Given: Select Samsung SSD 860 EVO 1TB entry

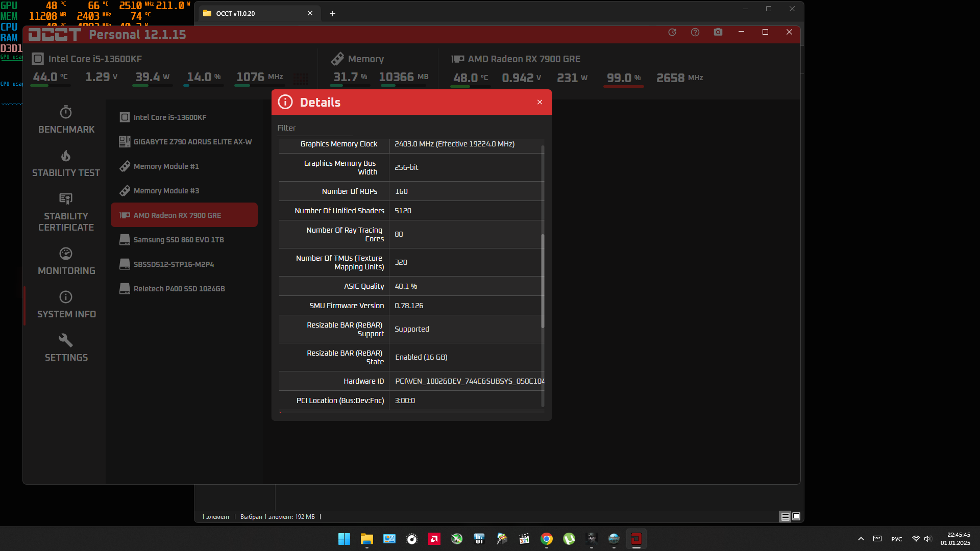Looking at the screenshot, I should tap(179, 240).
